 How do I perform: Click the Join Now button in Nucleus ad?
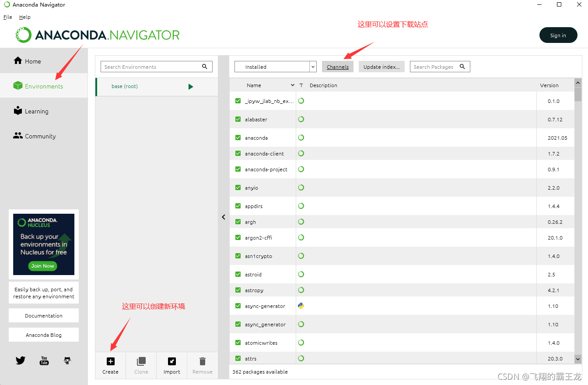(43, 265)
